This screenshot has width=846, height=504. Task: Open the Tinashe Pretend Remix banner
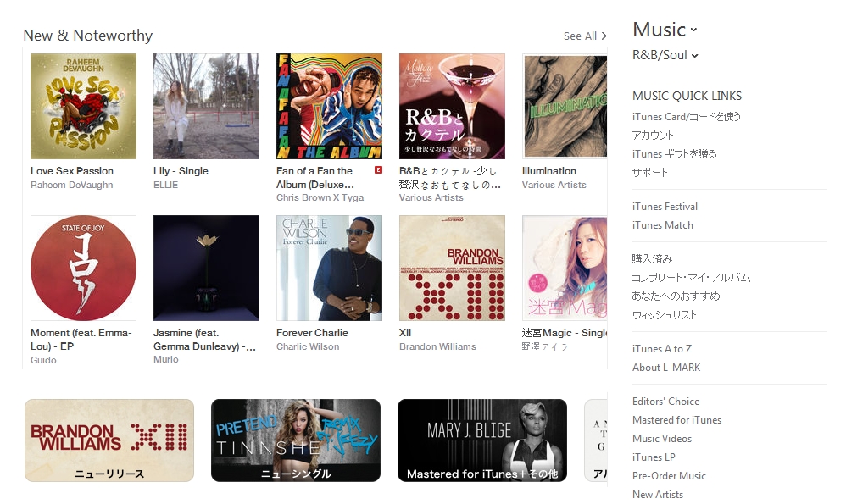(x=296, y=440)
